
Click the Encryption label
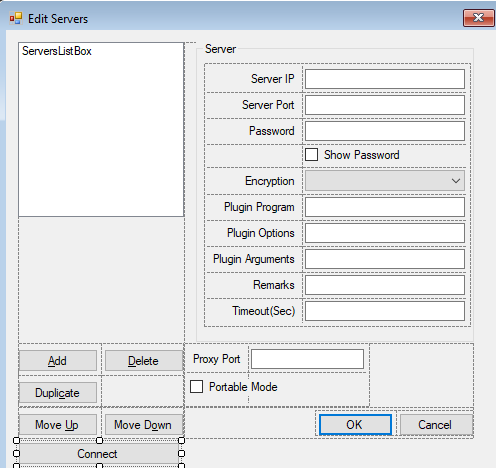click(270, 181)
